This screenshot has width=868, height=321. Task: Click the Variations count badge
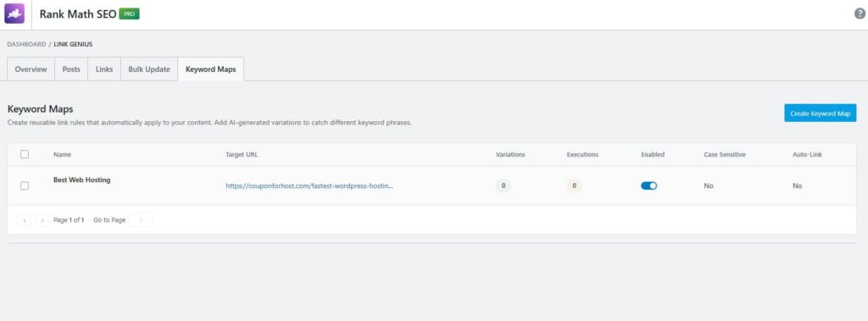pos(504,186)
